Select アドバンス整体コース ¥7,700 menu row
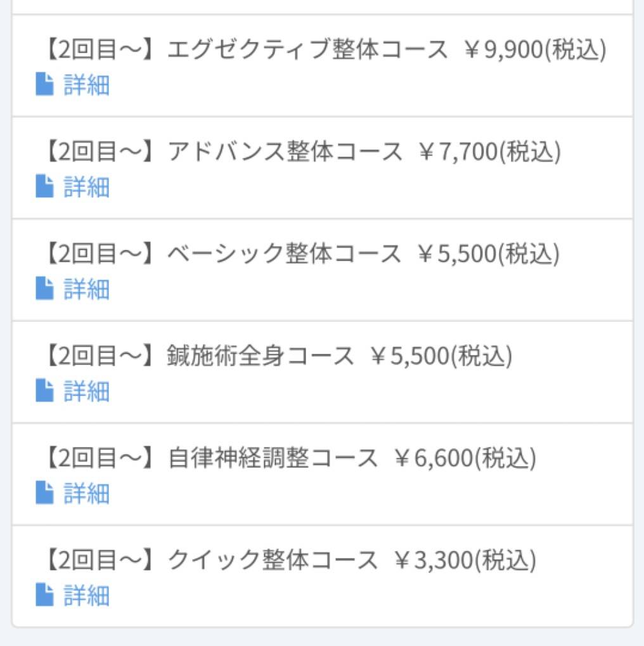 coord(322,168)
